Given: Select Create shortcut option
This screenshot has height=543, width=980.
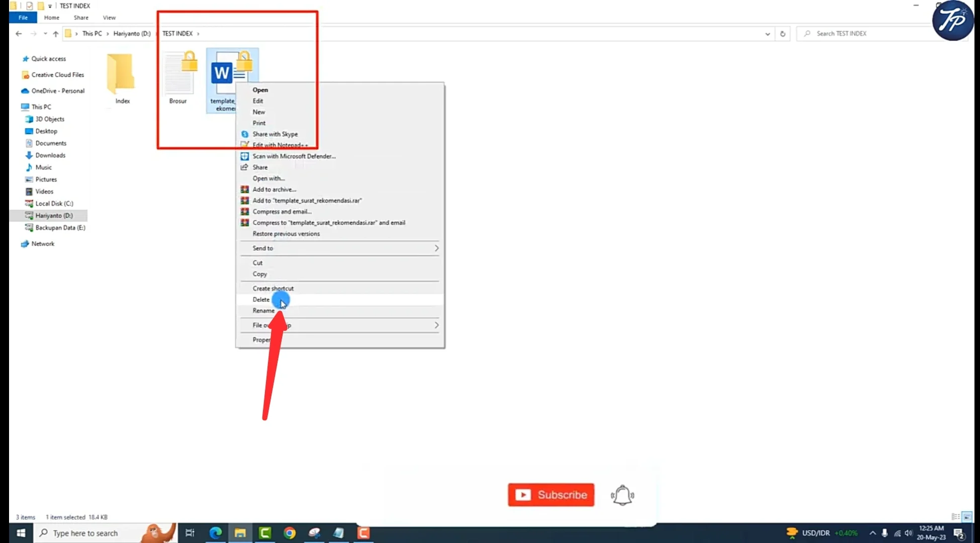Looking at the screenshot, I should tap(273, 289).
